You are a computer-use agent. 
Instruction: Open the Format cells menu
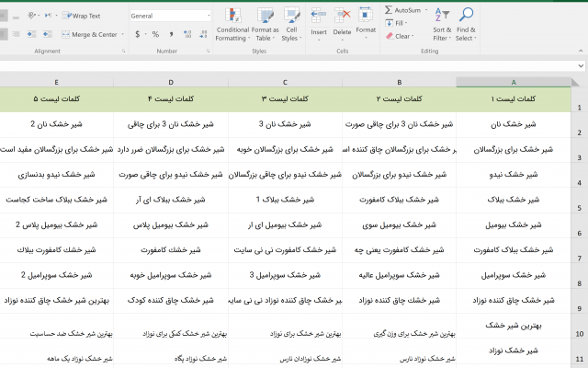(x=366, y=22)
